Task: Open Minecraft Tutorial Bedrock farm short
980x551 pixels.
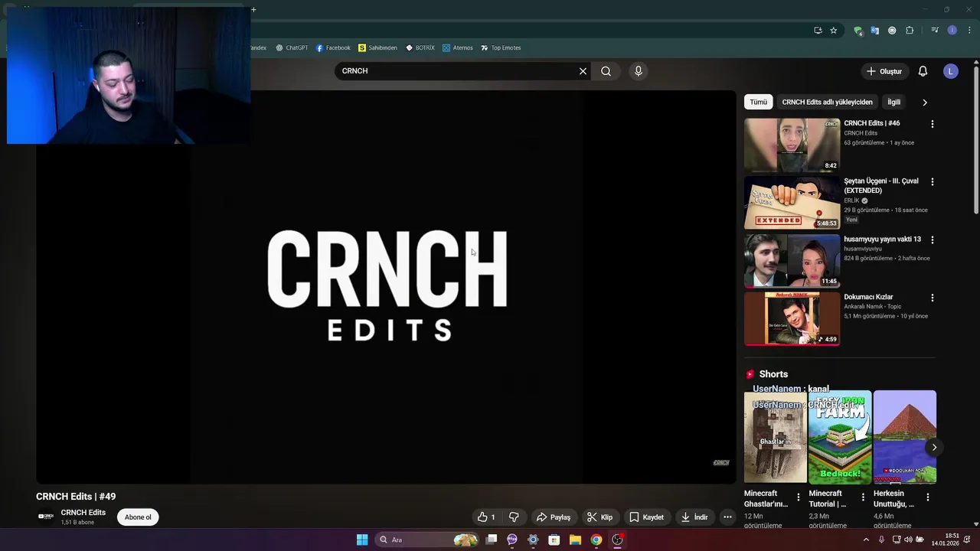Action: pyautogui.click(x=840, y=437)
